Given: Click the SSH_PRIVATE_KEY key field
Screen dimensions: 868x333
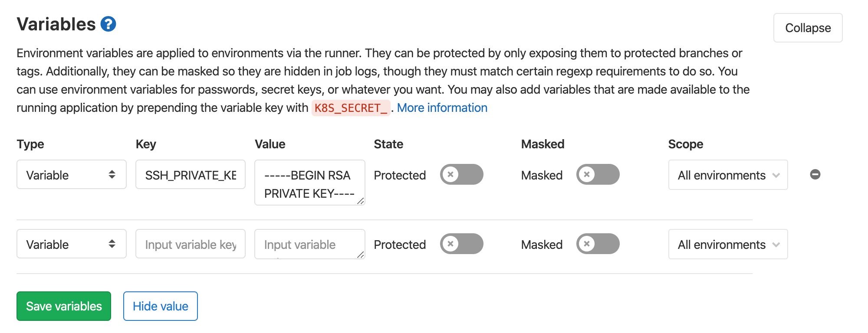Looking at the screenshot, I should pos(191,174).
